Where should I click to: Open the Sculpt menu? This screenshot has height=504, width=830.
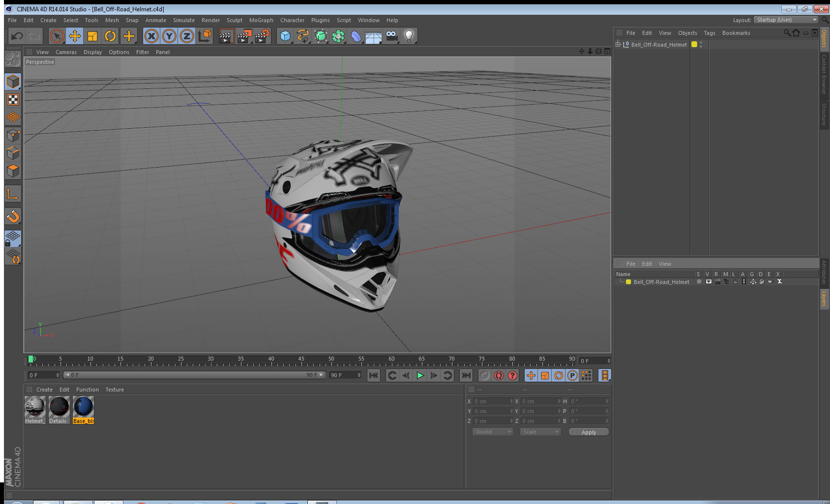235,20
